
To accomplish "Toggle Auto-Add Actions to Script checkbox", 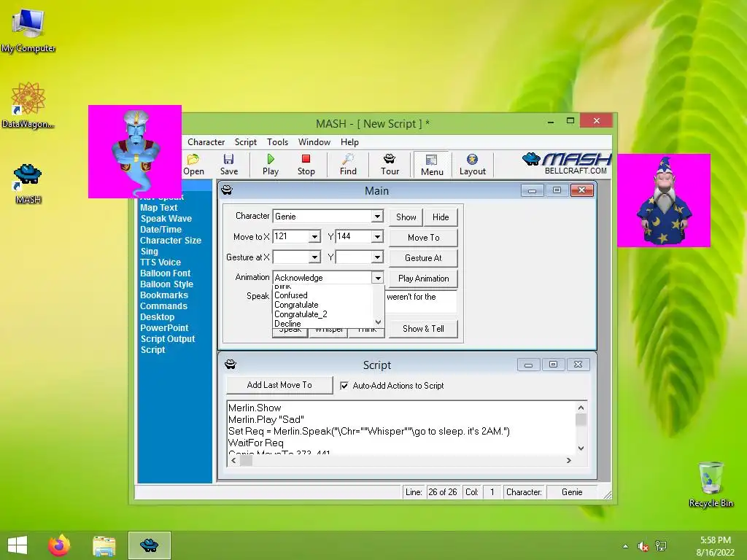I will [x=344, y=386].
